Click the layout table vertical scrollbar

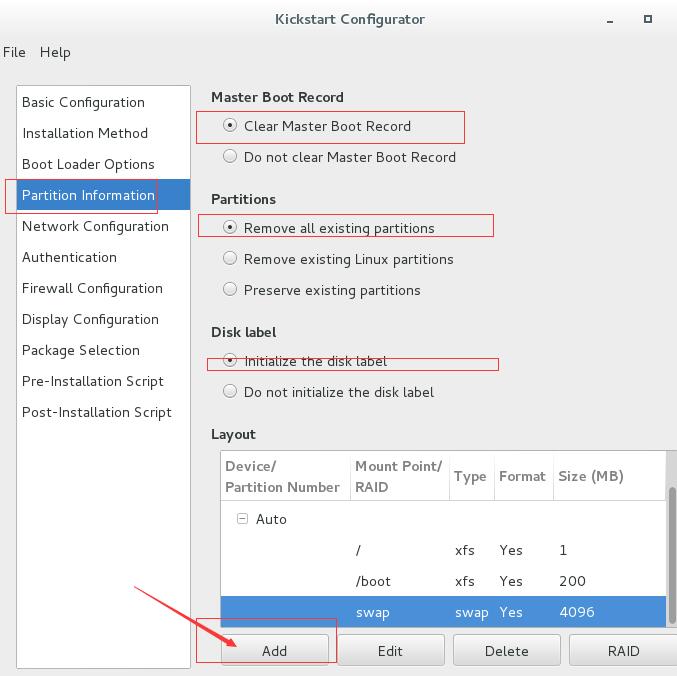tap(672, 555)
